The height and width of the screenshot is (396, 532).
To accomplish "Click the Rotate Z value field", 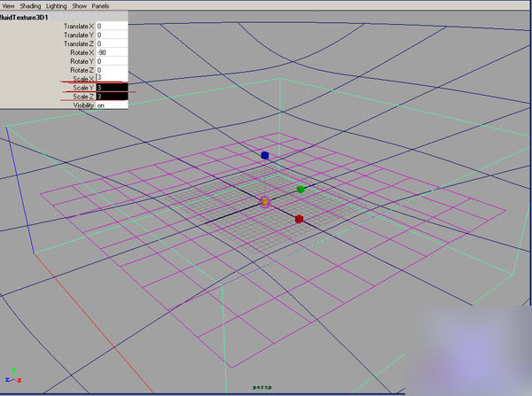I will tap(112, 70).
